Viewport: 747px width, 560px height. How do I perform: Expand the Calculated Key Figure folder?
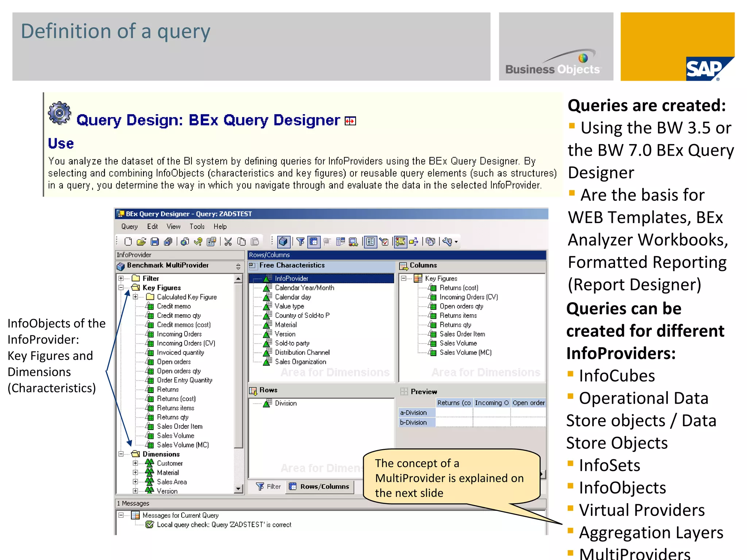tap(135, 297)
